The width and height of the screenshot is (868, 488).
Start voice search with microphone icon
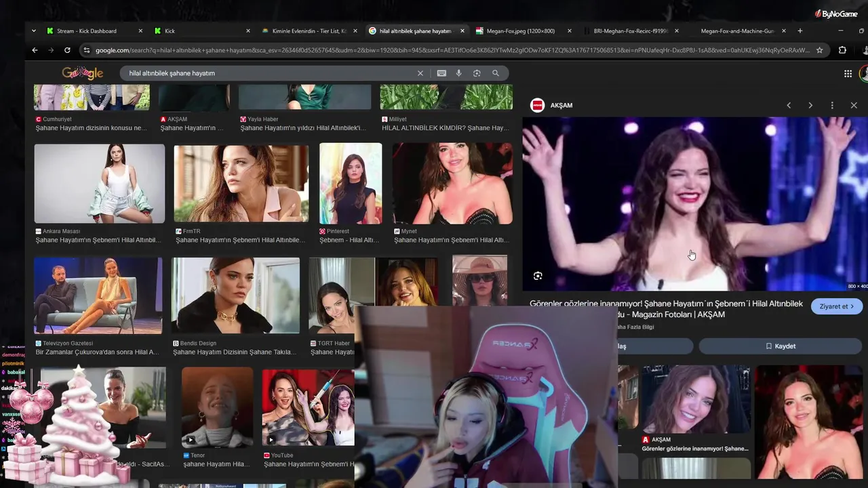459,73
